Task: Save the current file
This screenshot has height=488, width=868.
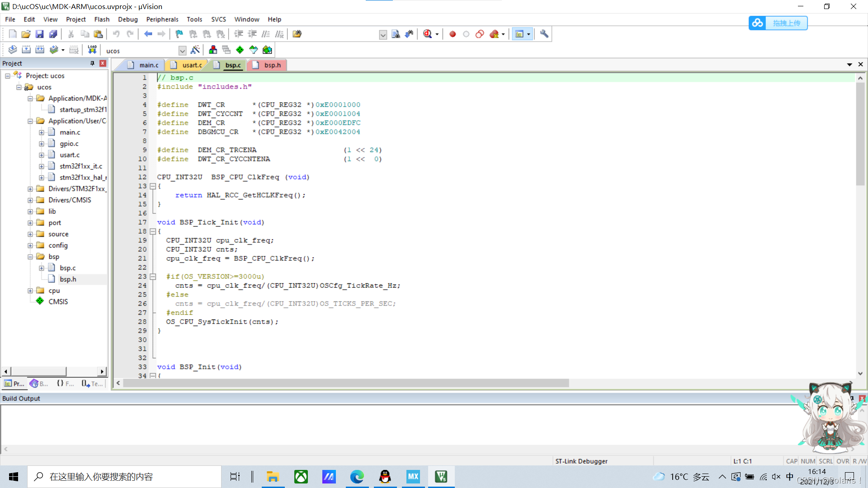Action: pyautogui.click(x=40, y=34)
